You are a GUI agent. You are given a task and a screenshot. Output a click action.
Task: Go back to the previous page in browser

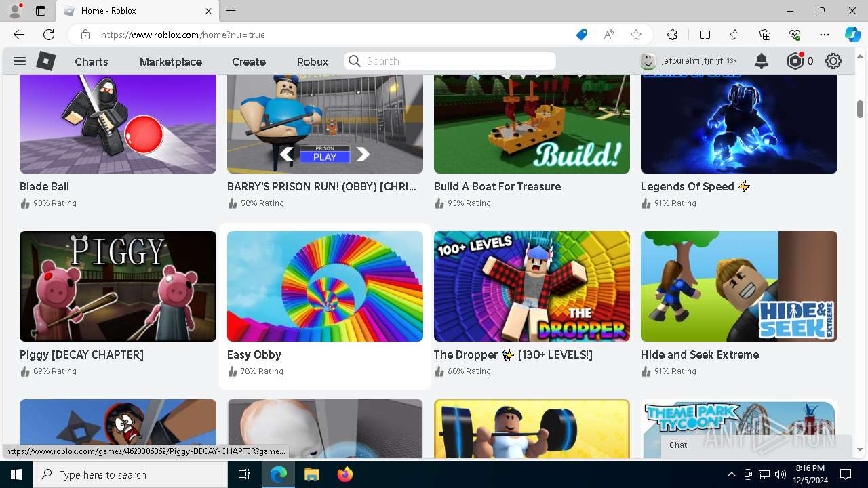pyautogui.click(x=19, y=35)
